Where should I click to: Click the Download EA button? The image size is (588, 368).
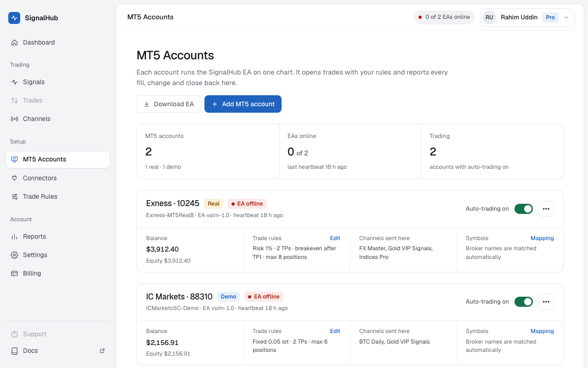click(169, 104)
